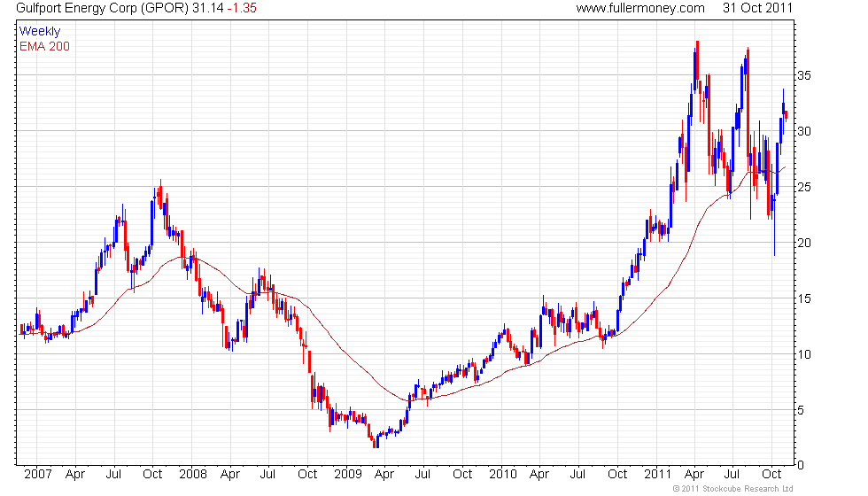
Task: Click the 5 price level label
Action: coord(801,410)
